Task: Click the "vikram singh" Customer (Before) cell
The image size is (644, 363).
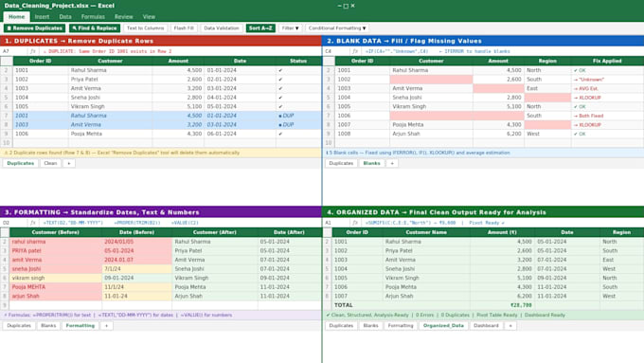Action: (56, 278)
